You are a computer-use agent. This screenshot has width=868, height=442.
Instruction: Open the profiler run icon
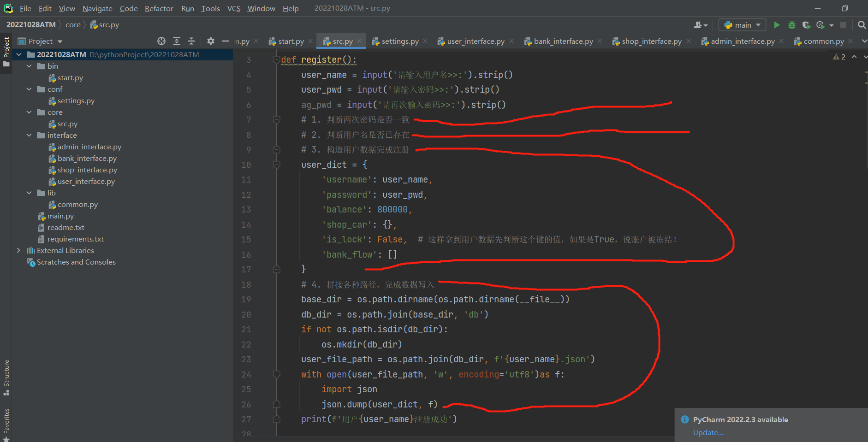(x=820, y=25)
